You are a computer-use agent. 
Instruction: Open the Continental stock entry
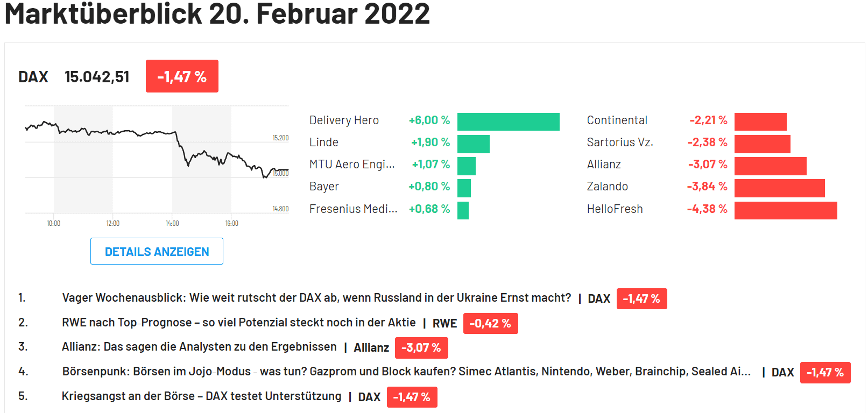click(617, 120)
